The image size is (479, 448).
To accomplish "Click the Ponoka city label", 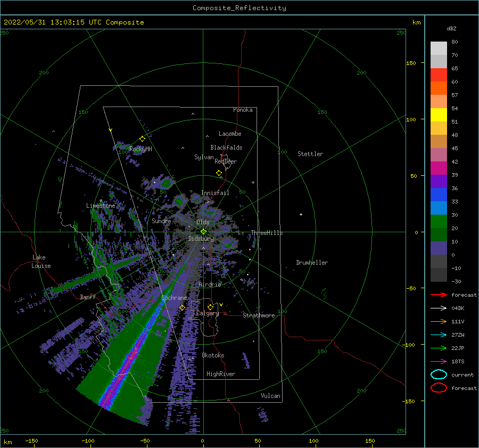I will click(x=243, y=110).
